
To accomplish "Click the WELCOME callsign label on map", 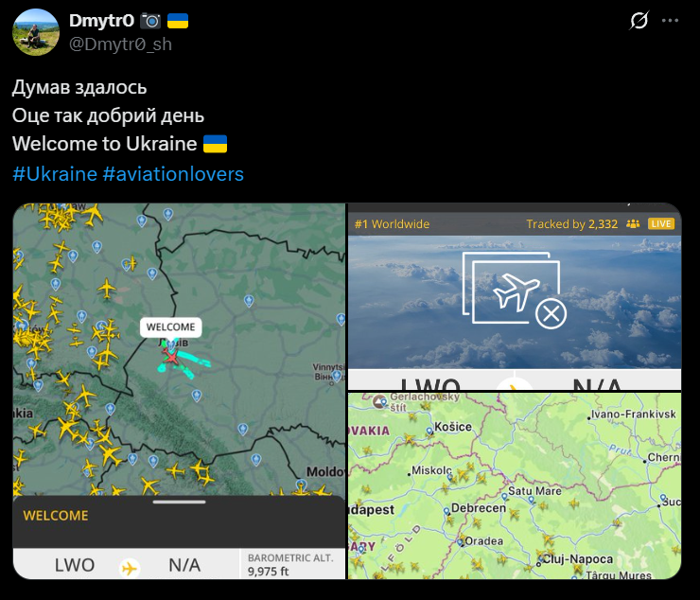I will 170,327.
